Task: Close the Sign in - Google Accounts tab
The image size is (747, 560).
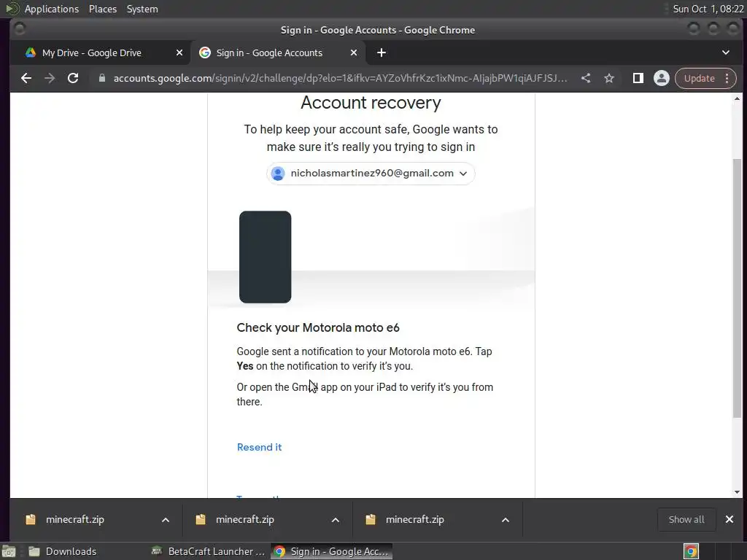Action: coord(354,52)
